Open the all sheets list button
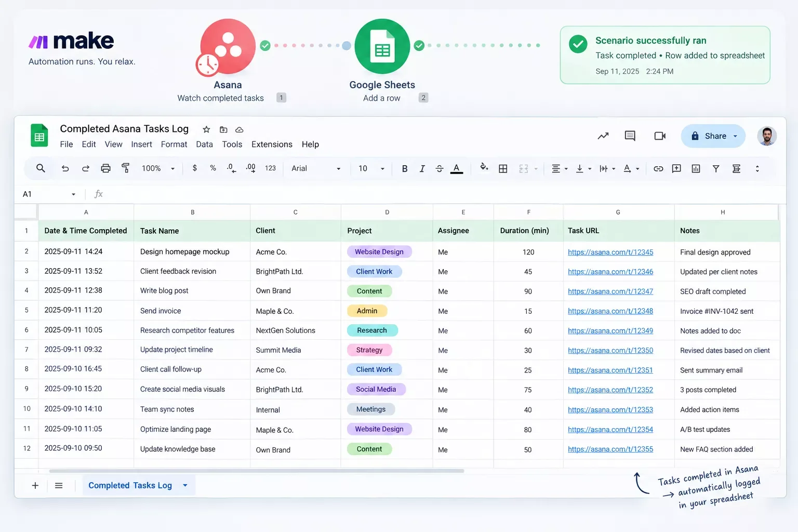This screenshot has height=532, width=798. [x=59, y=485]
